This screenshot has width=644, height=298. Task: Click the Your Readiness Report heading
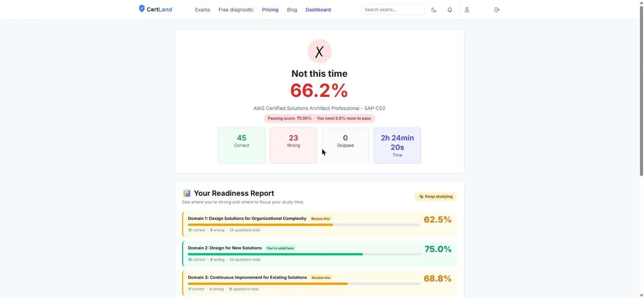click(x=234, y=193)
